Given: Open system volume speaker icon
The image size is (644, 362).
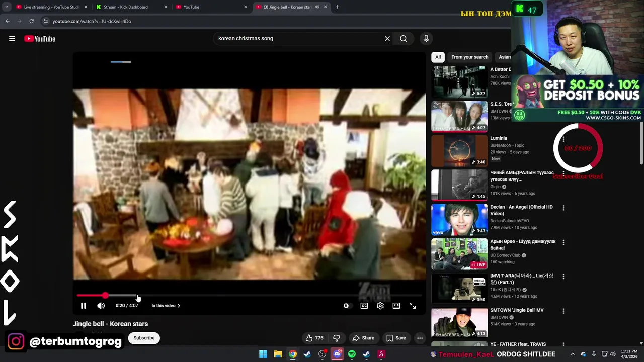Looking at the screenshot, I should [613, 354].
